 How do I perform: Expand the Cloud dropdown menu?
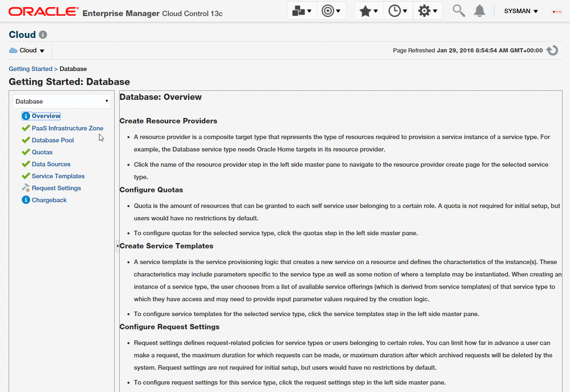27,50
